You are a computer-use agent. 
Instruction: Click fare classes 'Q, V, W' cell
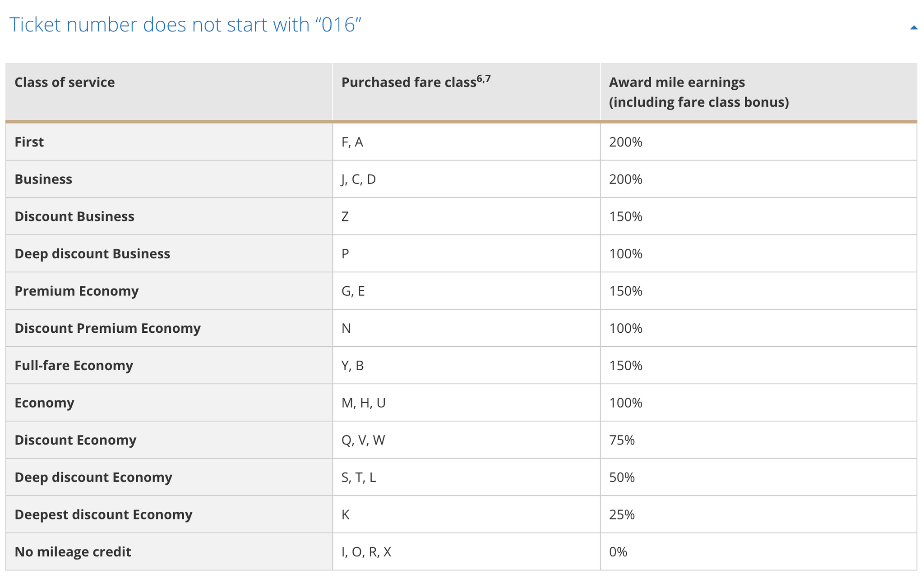tap(363, 440)
